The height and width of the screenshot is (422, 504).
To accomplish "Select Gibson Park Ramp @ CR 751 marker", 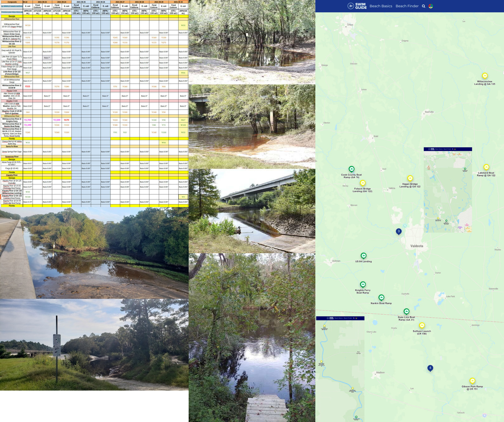I will [x=472, y=381].
